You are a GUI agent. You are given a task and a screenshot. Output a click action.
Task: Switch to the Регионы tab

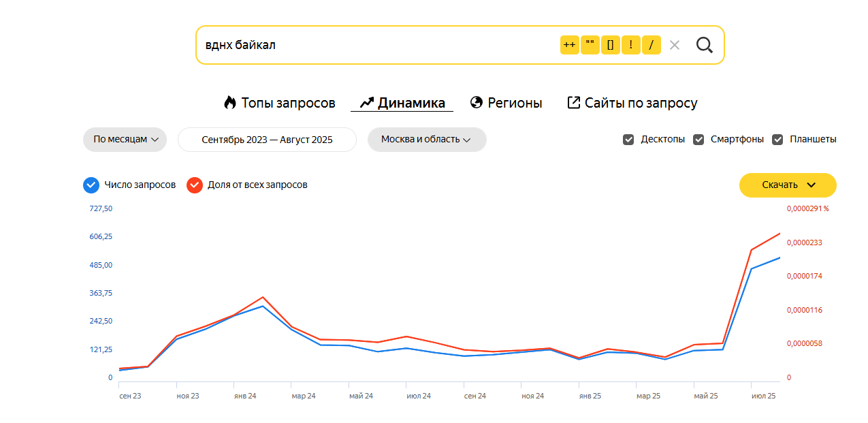[x=506, y=103]
